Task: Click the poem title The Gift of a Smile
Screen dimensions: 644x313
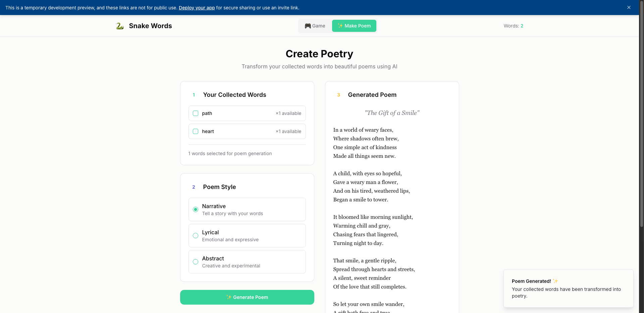Action: 392,113
